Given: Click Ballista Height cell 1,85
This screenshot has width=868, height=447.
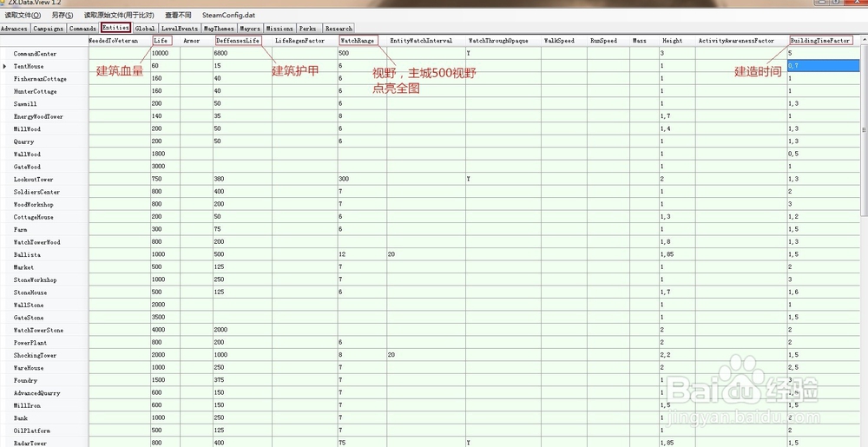Looking at the screenshot, I should (676, 255).
